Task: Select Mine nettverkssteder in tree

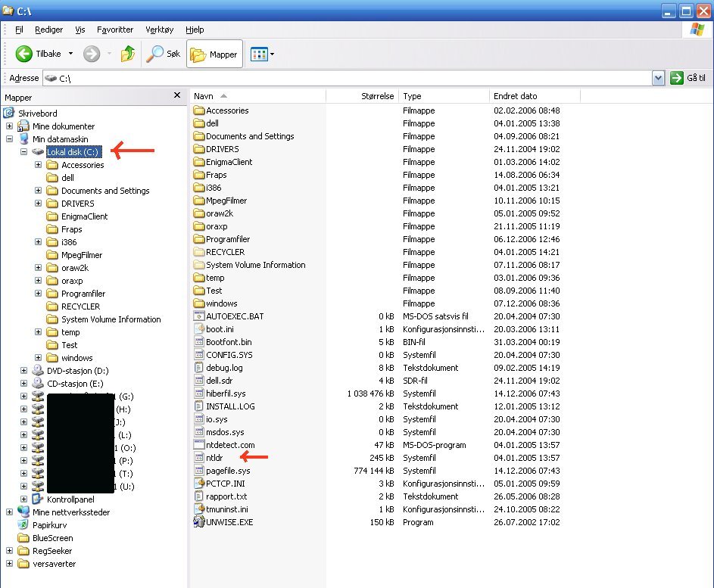Action: (x=71, y=512)
